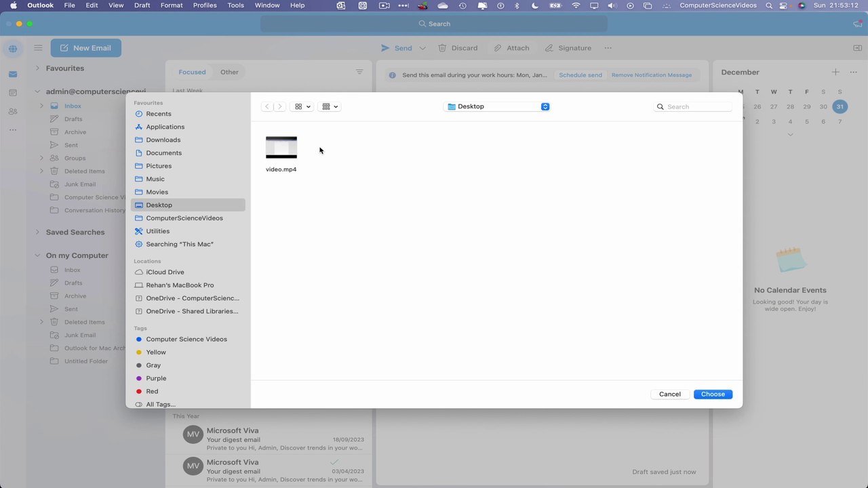Click the file dialog Search field

click(693, 106)
